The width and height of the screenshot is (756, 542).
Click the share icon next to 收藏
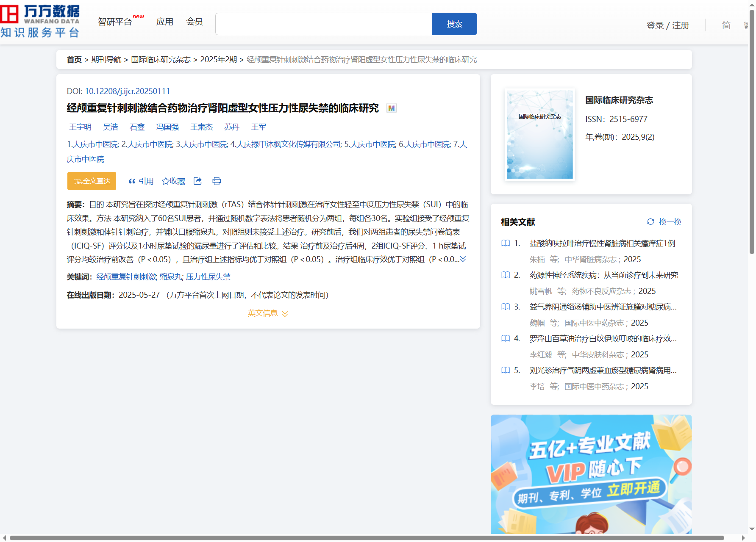(x=197, y=181)
